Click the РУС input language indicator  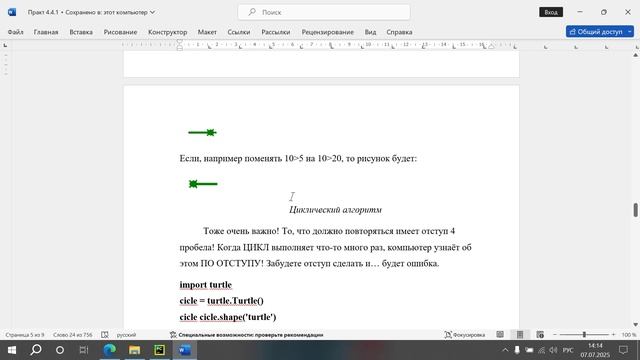click(568, 350)
